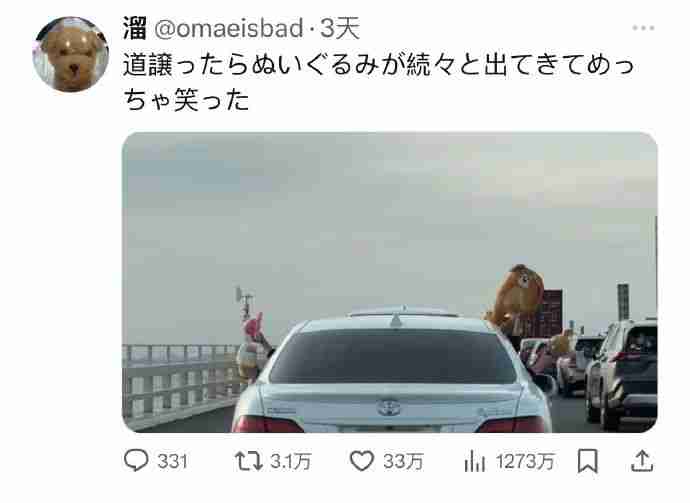
Task: Click the 33万 likes count
Action: (x=403, y=462)
